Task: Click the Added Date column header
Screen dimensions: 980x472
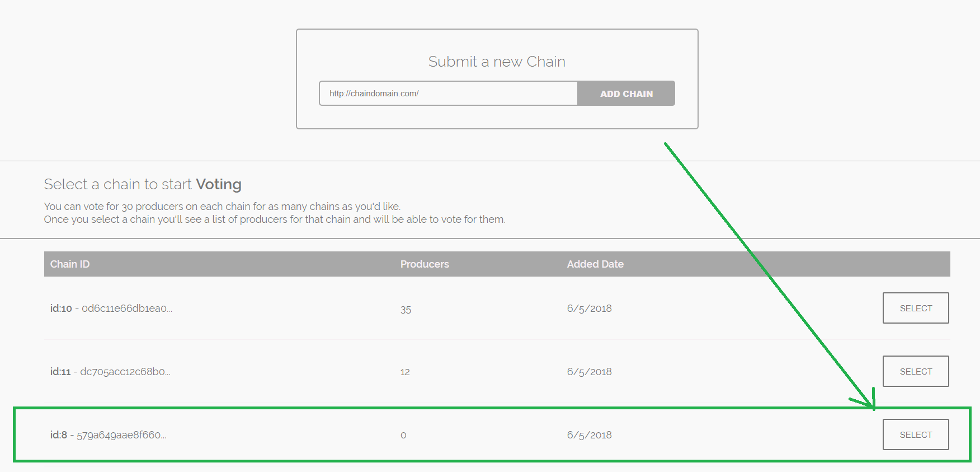Action: (595, 264)
